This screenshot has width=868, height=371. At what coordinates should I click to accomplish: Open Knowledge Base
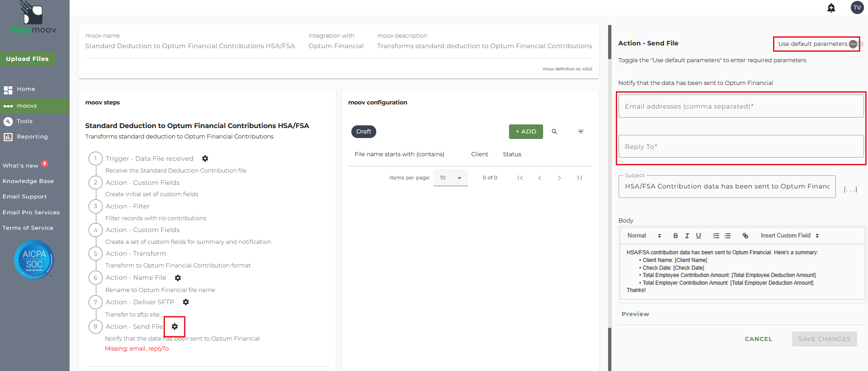pyautogui.click(x=28, y=181)
